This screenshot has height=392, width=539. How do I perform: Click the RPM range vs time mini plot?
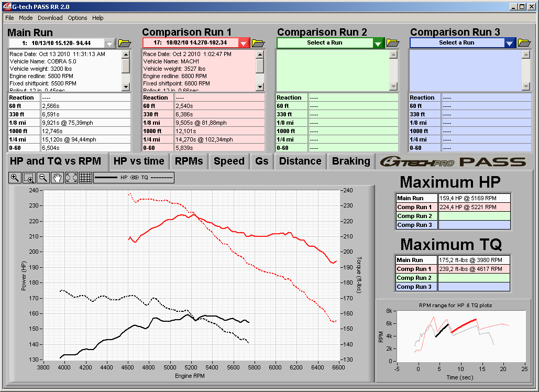pyautogui.click(x=461, y=336)
